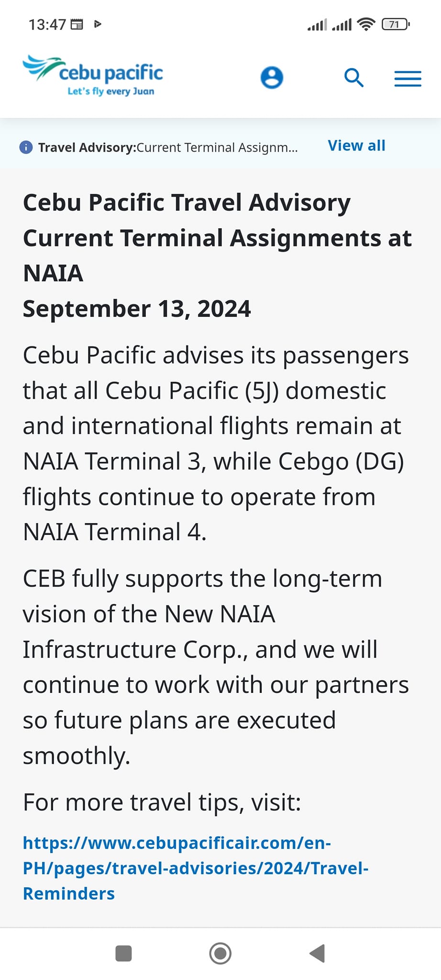
Task: Tap the September 13, 2024 date line
Action: coord(137,309)
